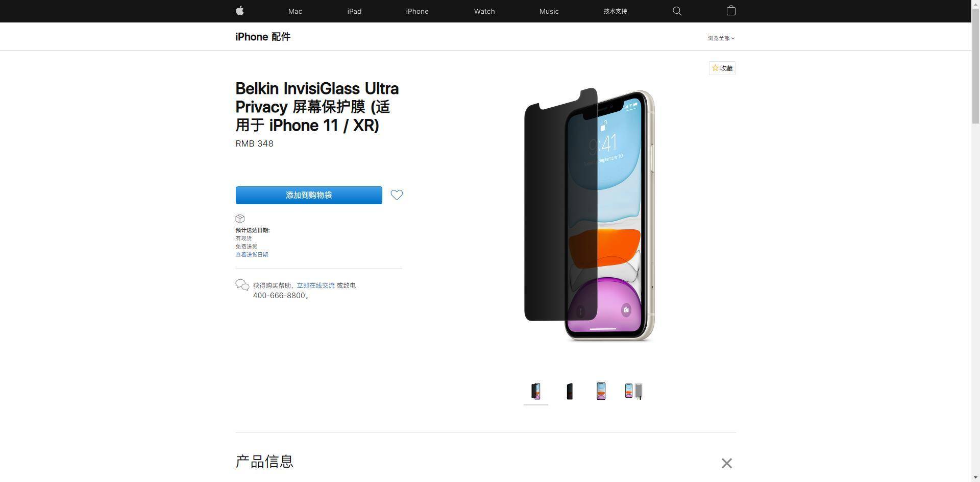Viewport: 980px width, 482px height.
Task: Open the 技术支持 menu item
Action: (x=615, y=11)
